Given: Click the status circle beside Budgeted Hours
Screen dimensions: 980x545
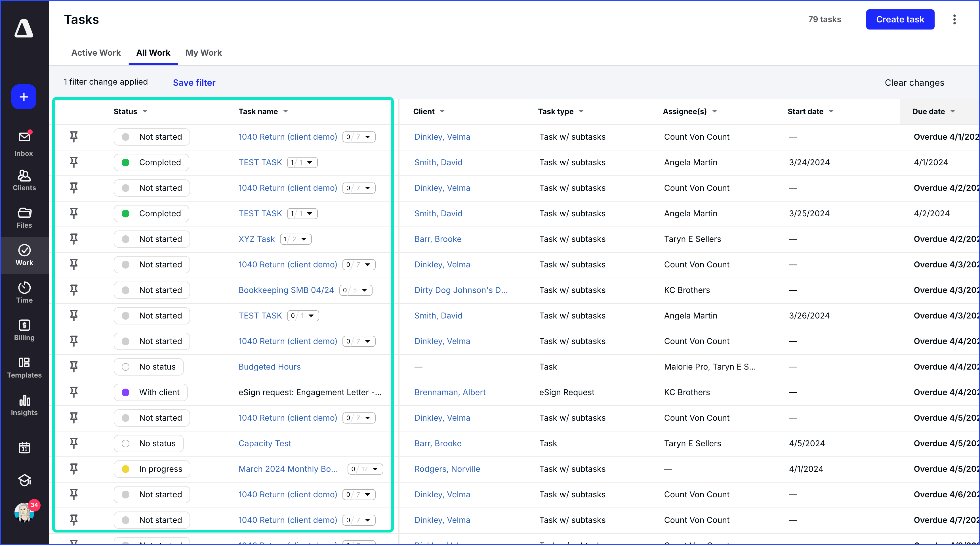Looking at the screenshot, I should click(x=125, y=366).
